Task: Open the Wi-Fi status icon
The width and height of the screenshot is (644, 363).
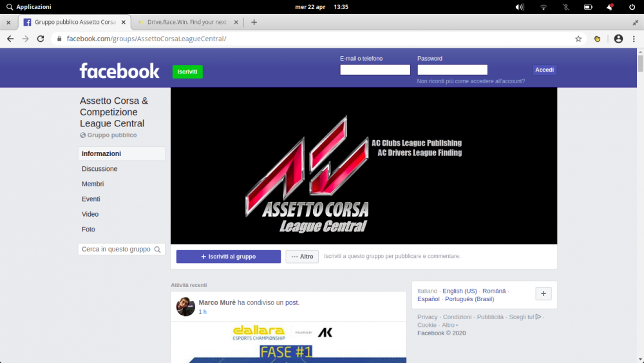Action: [x=544, y=7]
